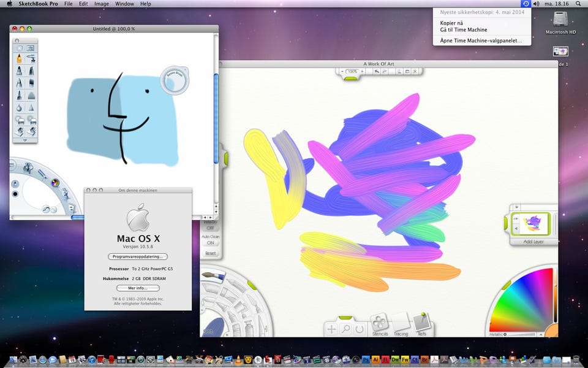Click SketchBook window vertical scrollbar
Screen dimensions: 588x368
click(216, 118)
